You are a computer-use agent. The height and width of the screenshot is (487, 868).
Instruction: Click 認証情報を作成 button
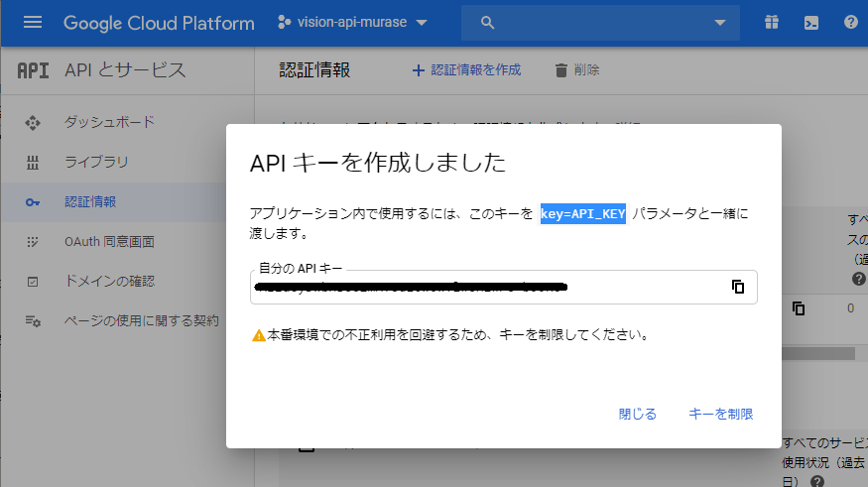coord(466,70)
